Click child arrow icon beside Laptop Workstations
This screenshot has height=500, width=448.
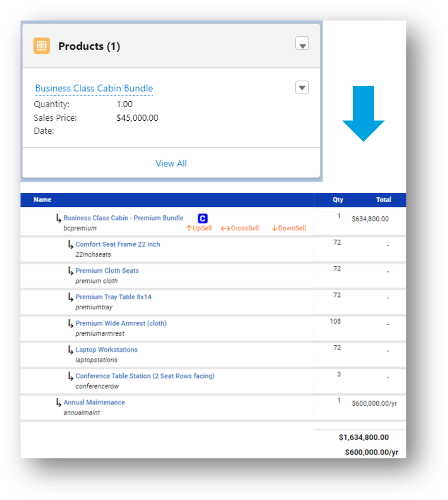(x=71, y=350)
